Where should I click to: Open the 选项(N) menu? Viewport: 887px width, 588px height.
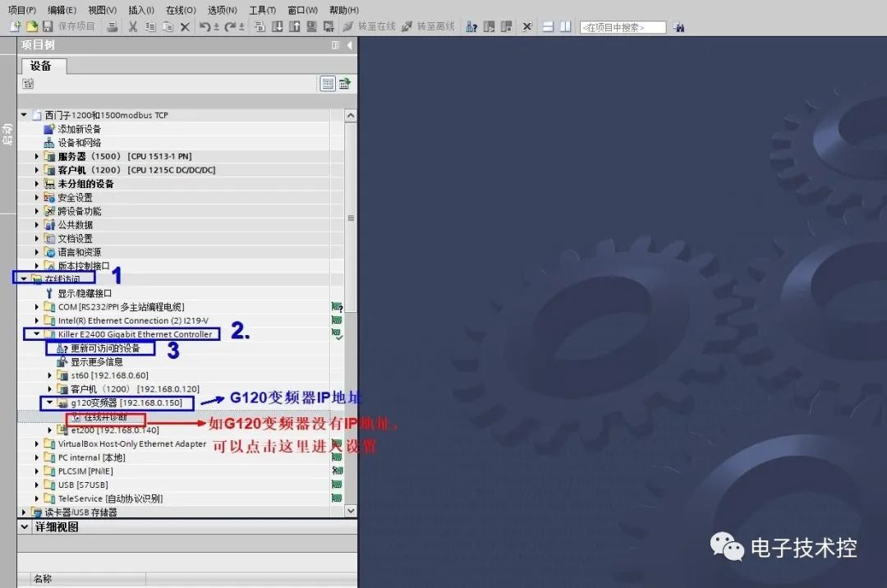click(x=223, y=10)
